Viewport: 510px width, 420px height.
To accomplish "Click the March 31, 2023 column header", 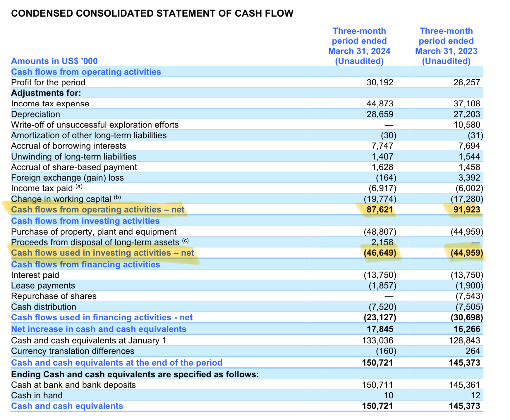I will tap(446, 46).
